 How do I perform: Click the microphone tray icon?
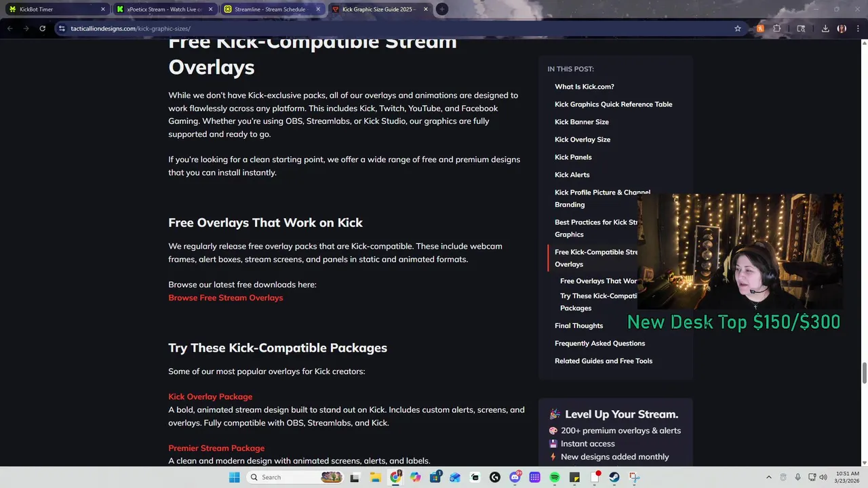click(797, 477)
